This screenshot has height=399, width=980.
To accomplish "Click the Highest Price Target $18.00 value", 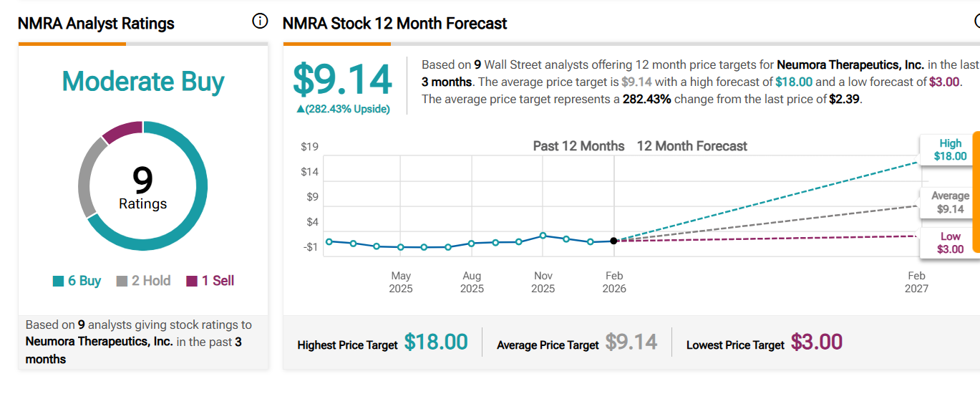I will pos(435,342).
